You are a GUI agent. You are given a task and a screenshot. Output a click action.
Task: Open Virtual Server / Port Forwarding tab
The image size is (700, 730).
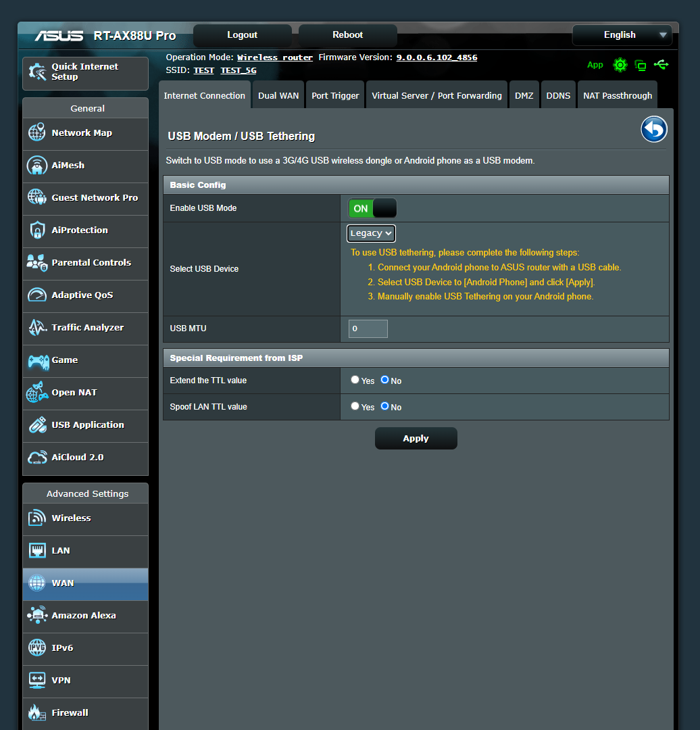436,95
